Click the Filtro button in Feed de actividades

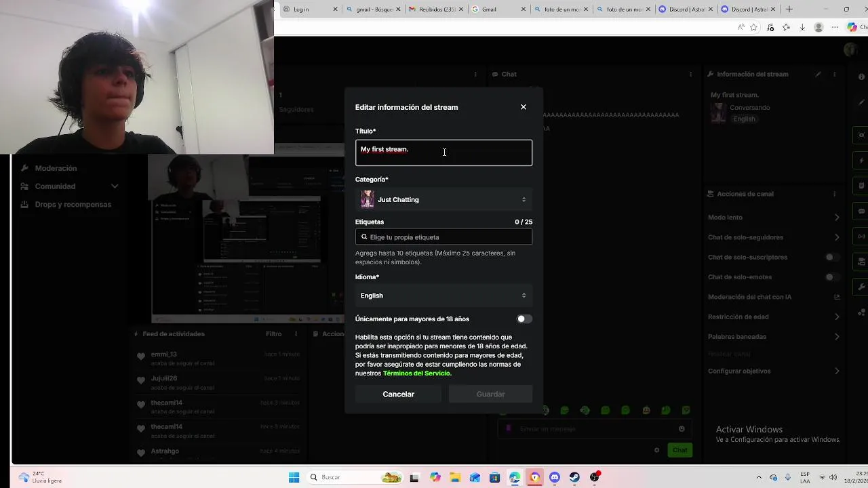273,334
